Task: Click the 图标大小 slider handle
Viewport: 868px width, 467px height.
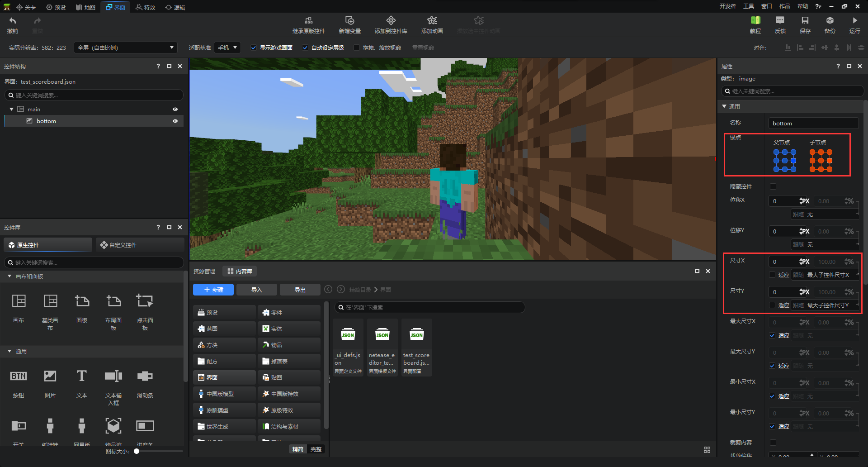Action: [137, 451]
